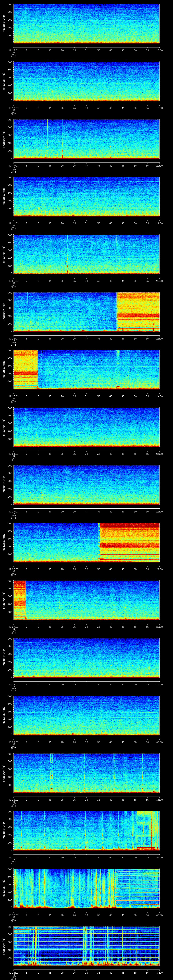Image resolution: width=173 pixels, height=980 pixels.
Task: Select the 19:25:00 start time label
Action: pyautogui.click(x=13, y=511)
